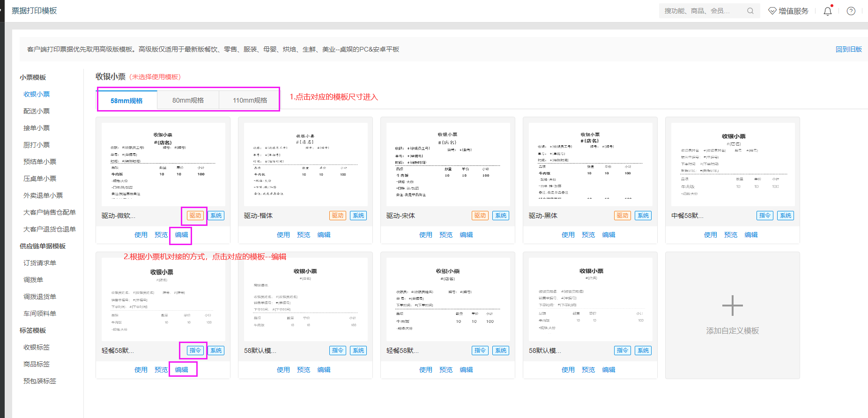This screenshot has width=868, height=418.
Task: Click the search magnifier icon
Action: click(x=750, y=11)
